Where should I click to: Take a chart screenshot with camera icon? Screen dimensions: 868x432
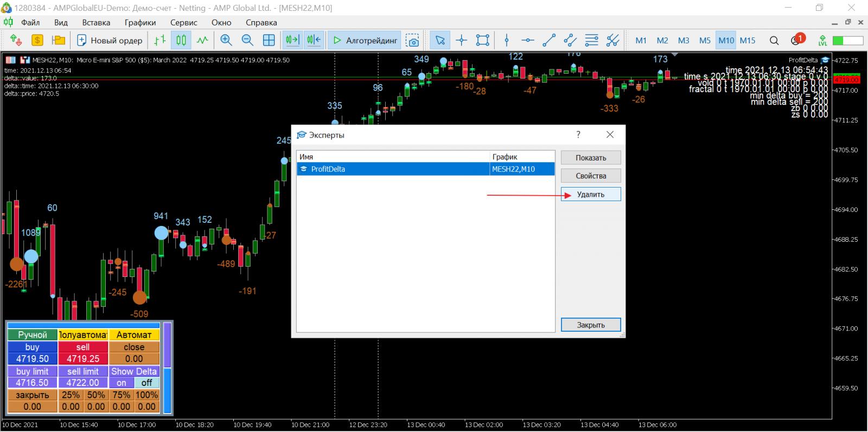click(x=413, y=40)
